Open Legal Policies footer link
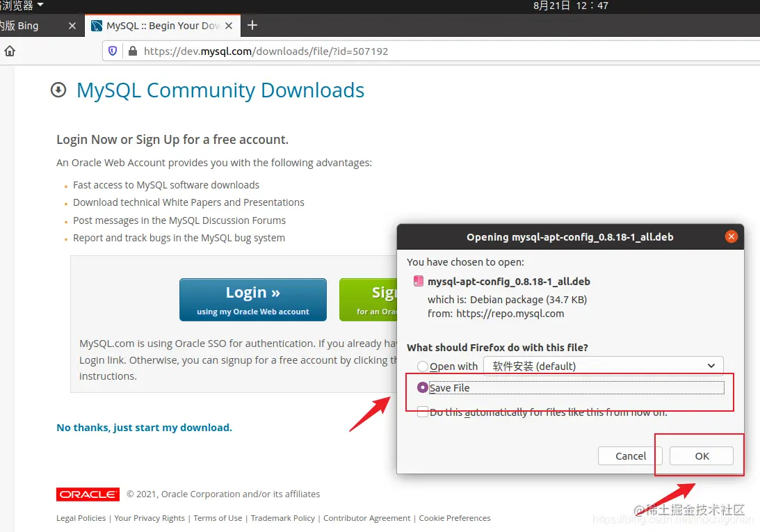 (x=81, y=518)
